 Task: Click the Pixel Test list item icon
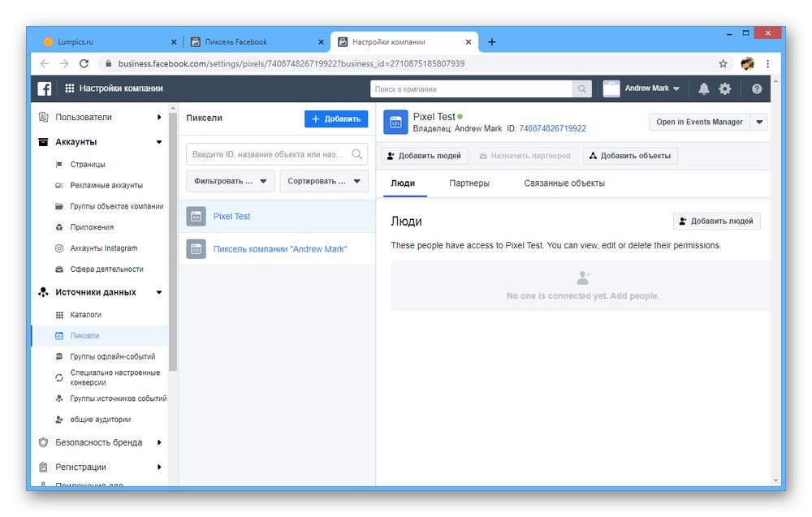(197, 217)
